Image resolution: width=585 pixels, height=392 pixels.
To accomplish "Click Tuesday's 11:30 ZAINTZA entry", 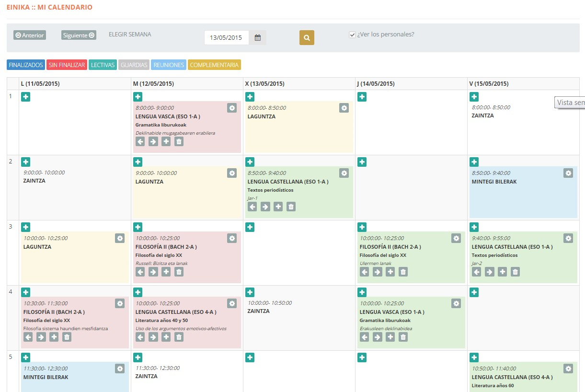I will coord(146,376).
